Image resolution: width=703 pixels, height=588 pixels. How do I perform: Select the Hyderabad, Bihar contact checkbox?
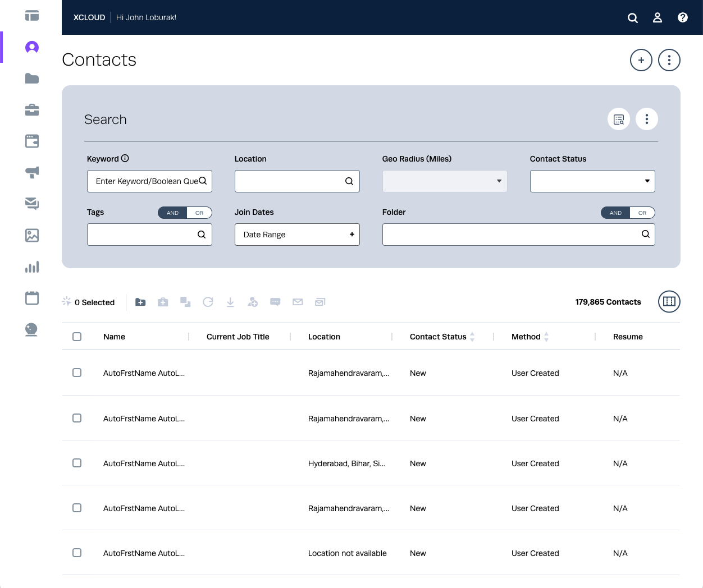click(x=77, y=463)
